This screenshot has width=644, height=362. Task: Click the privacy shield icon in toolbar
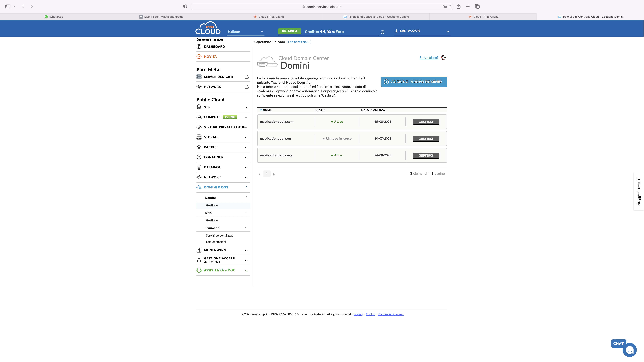pyautogui.click(x=185, y=7)
